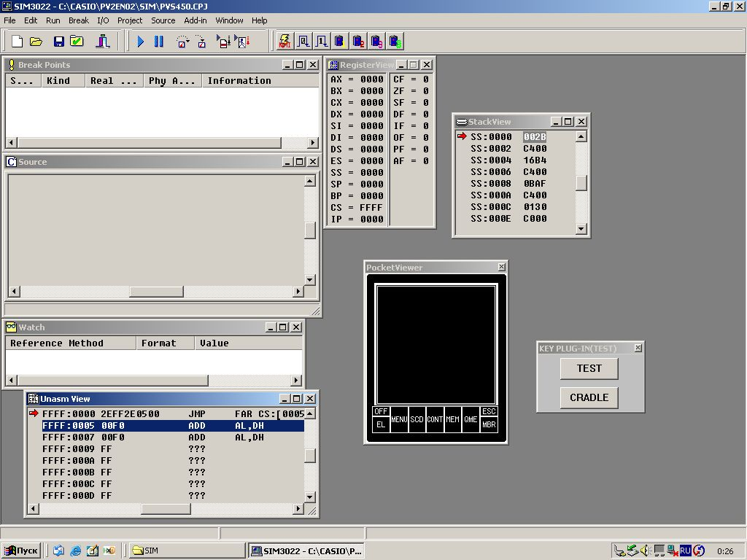Click the TEST button in KEY PLUG-IN
The width and height of the screenshot is (747, 560).
tap(589, 369)
